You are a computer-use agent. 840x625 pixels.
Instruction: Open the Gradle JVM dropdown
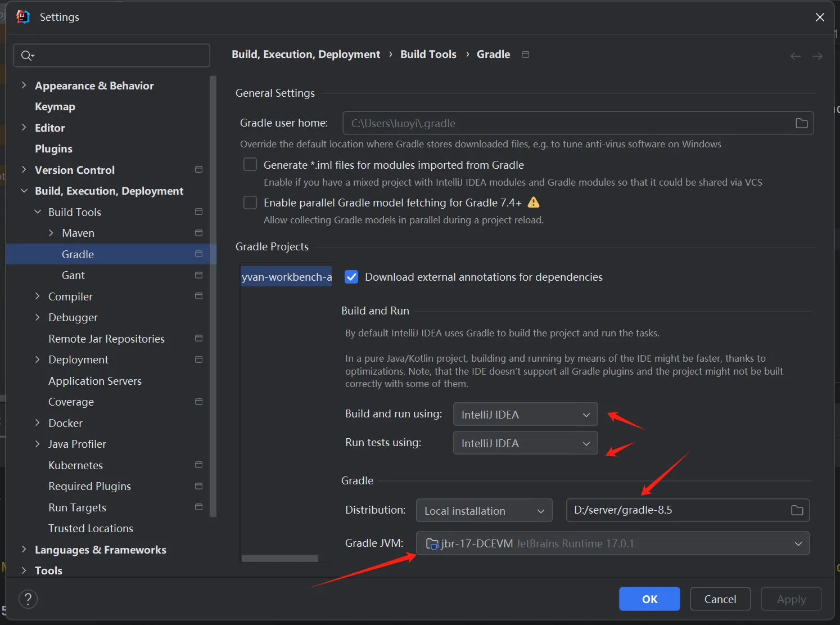click(612, 543)
